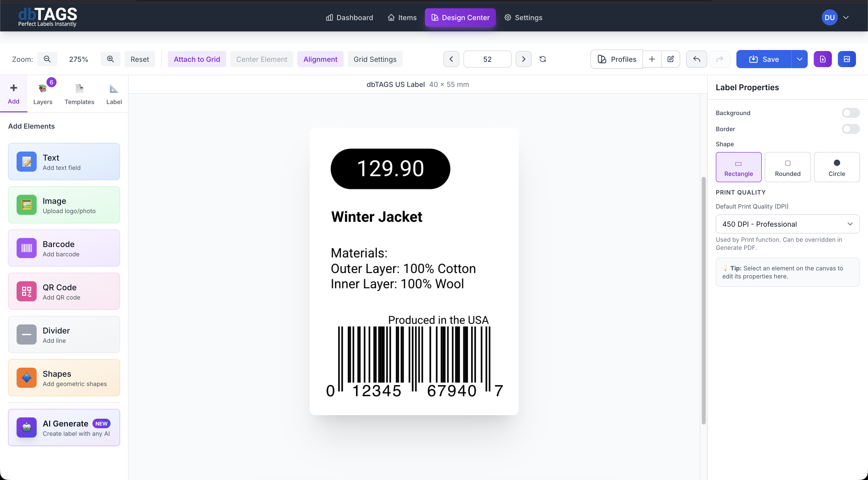Enable the Background option
The width and height of the screenshot is (868, 480).
point(850,113)
